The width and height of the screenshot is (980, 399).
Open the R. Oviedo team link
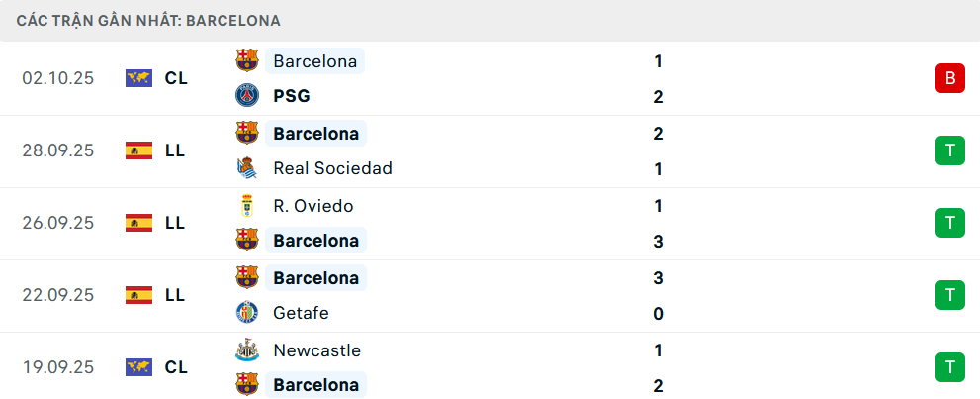pos(312,206)
